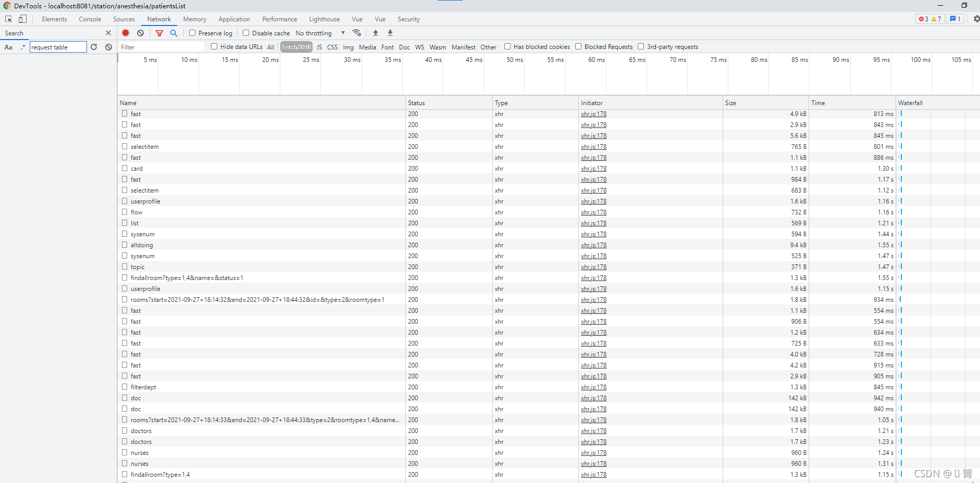Click the Filter text input field

[162, 47]
